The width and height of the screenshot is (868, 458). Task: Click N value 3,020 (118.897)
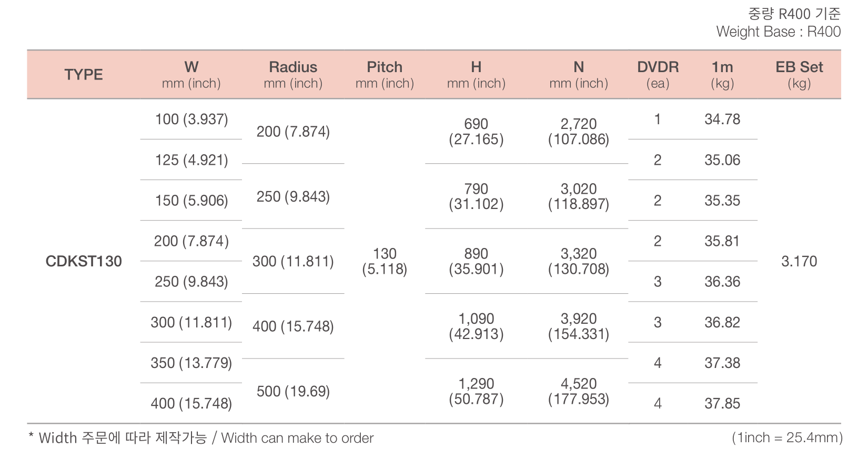pos(579,196)
